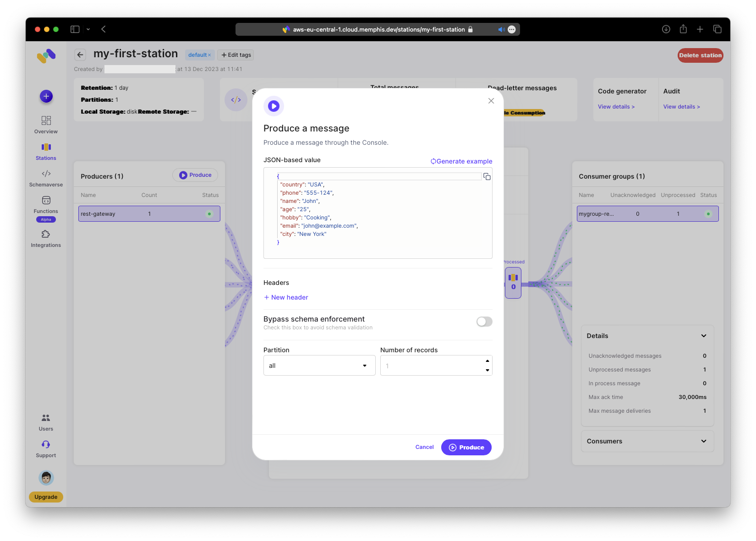Open Overview in the sidebar

[46, 125]
